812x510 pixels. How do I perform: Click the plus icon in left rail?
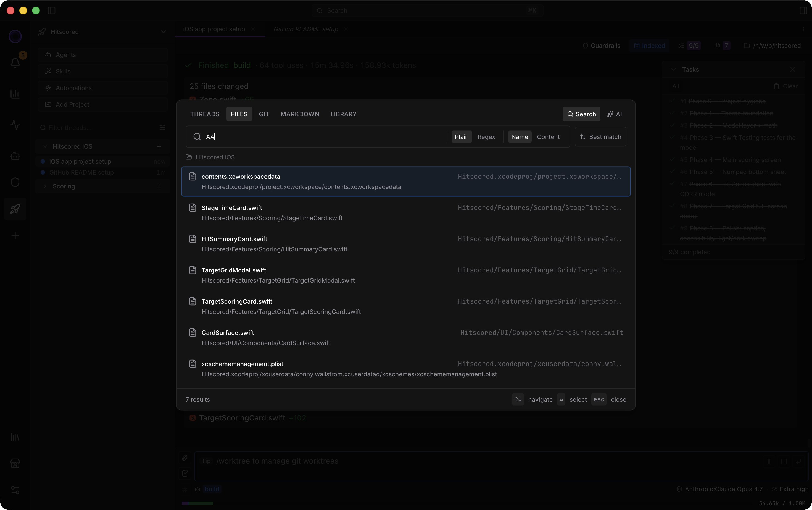click(15, 235)
